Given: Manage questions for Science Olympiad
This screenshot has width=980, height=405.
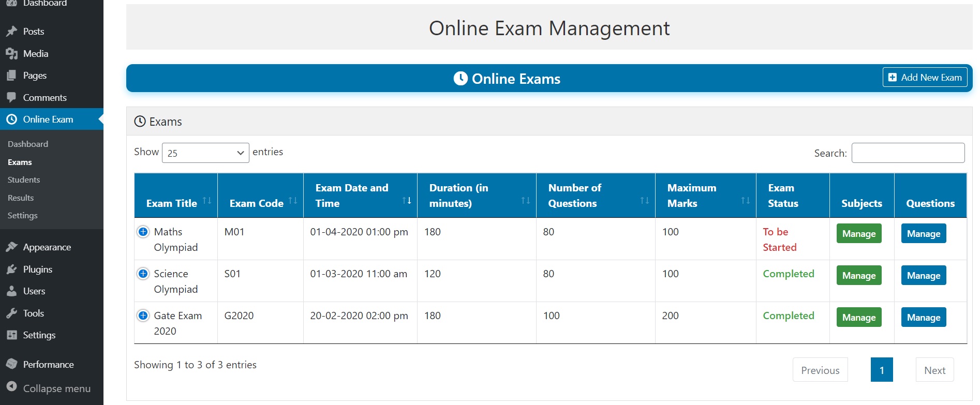Looking at the screenshot, I should coord(924,276).
